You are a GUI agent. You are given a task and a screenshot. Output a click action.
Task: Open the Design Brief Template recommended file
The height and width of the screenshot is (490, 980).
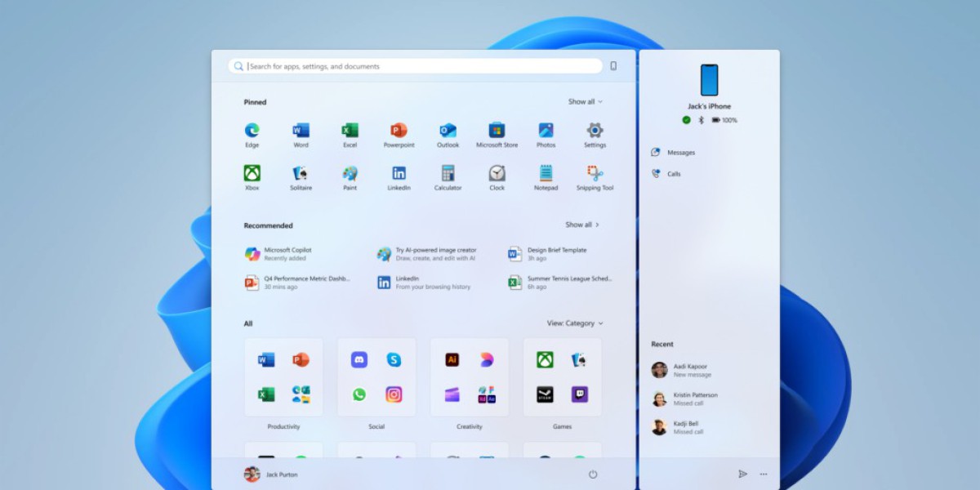coord(555,254)
